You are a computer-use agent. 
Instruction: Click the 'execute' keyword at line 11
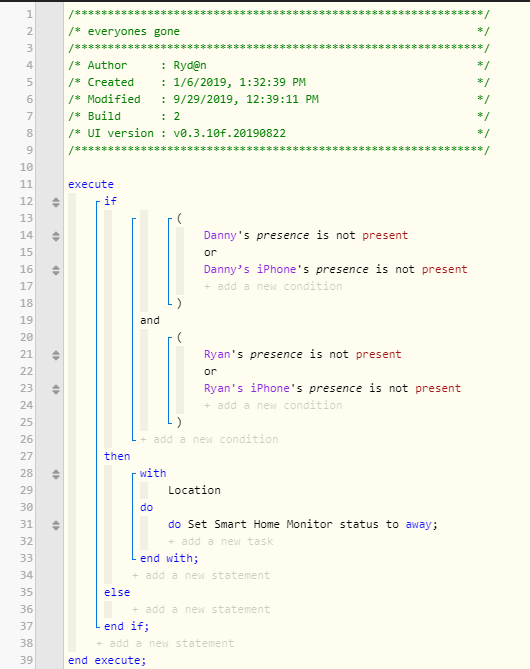point(91,184)
